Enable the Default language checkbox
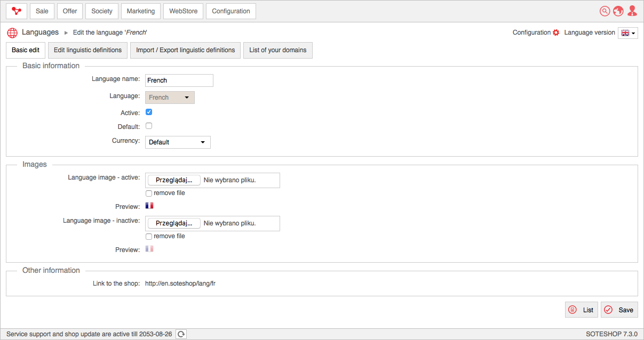The width and height of the screenshot is (644, 340). pos(149,126)
